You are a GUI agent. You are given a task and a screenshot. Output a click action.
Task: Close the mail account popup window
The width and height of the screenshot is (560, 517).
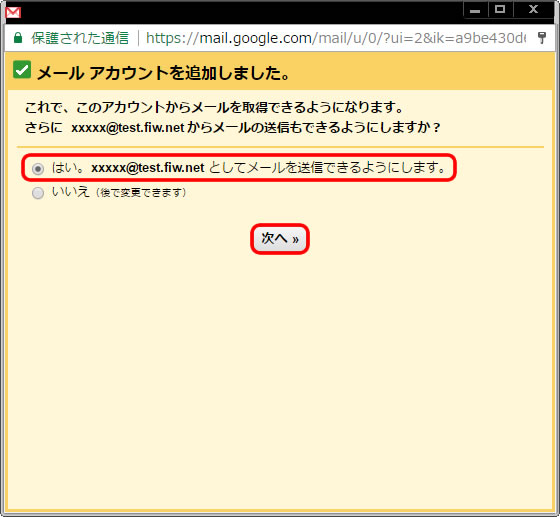click(x=533, y=10)
